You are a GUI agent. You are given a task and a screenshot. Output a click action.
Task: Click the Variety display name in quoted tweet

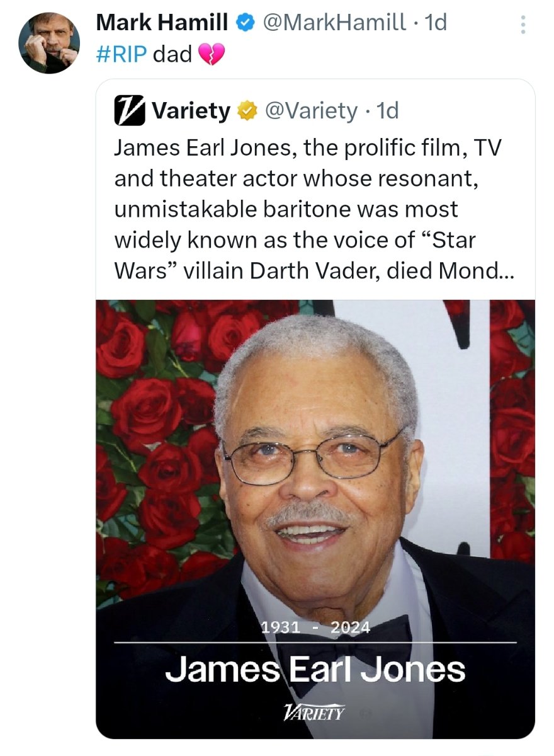[191, 112]
